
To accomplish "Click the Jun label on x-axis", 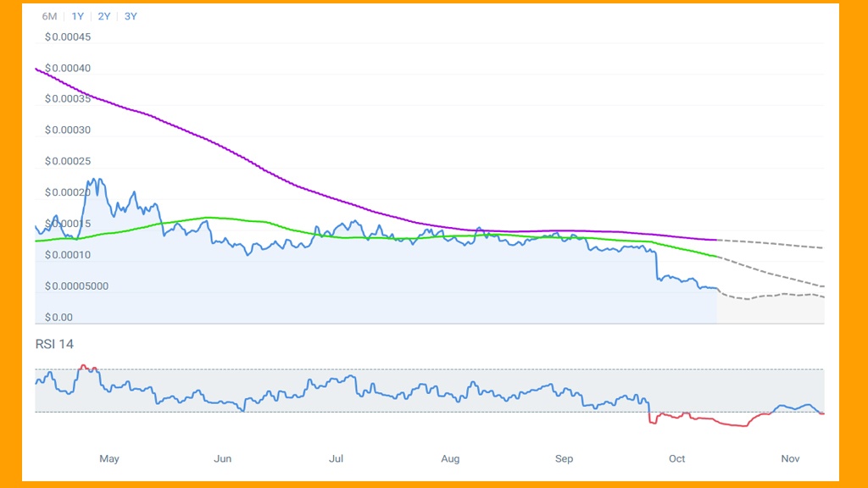I will pyautogui.click(x=222, y=459).
